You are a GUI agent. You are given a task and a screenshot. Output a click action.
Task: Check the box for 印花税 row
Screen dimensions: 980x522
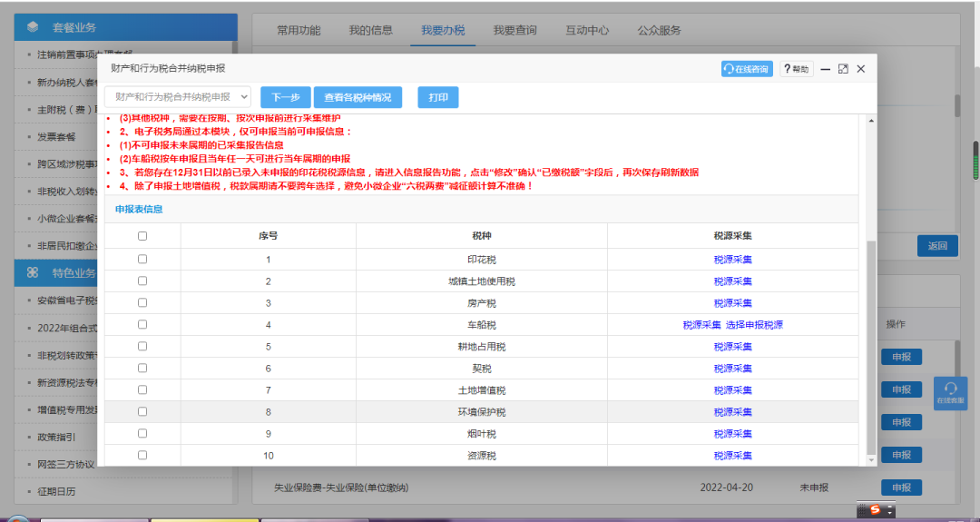(142, 260)
